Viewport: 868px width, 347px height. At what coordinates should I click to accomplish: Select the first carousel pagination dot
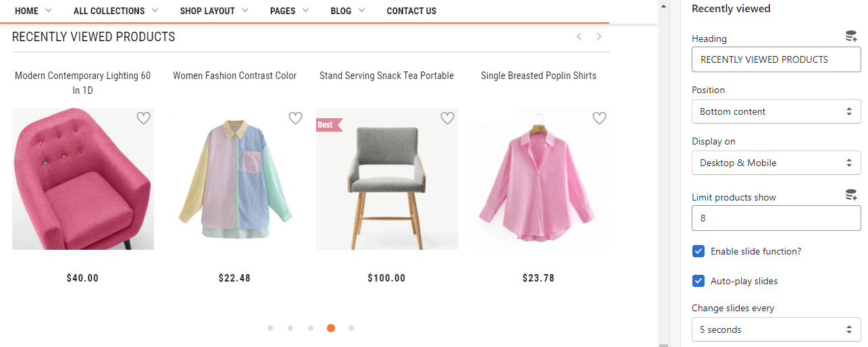(270, 328)
